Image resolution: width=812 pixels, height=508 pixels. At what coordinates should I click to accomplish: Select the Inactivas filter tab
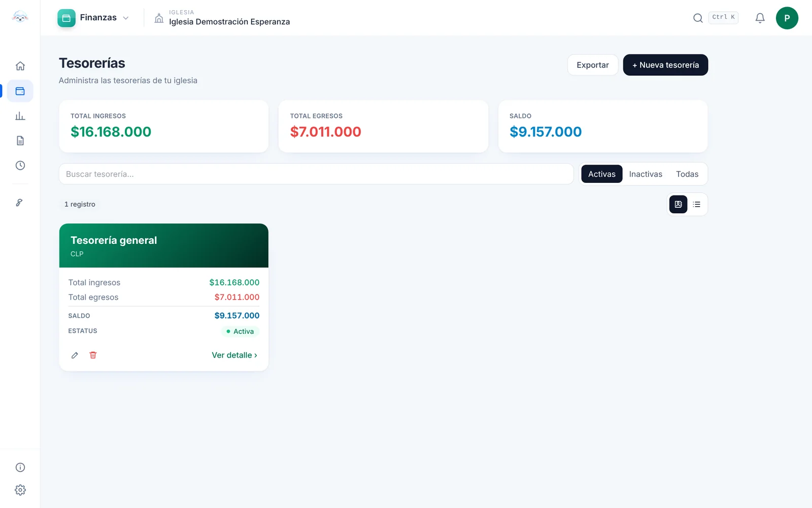click(646, 174)
